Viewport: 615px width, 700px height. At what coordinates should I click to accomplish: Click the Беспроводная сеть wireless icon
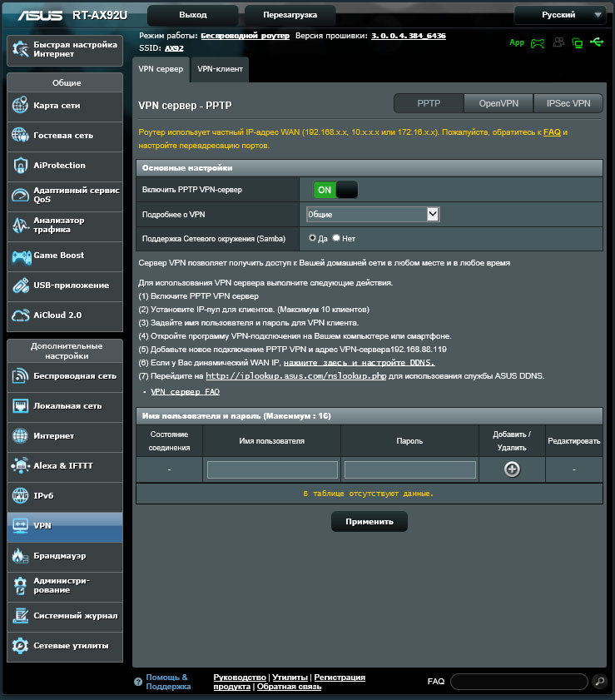click(20, 376)
